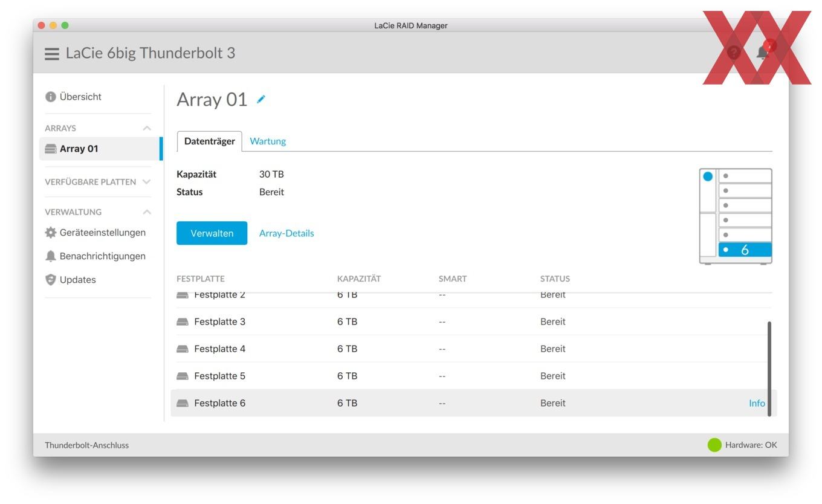
Task: Click the green Hardware OK status indicator
Action: tap(714, 445)
